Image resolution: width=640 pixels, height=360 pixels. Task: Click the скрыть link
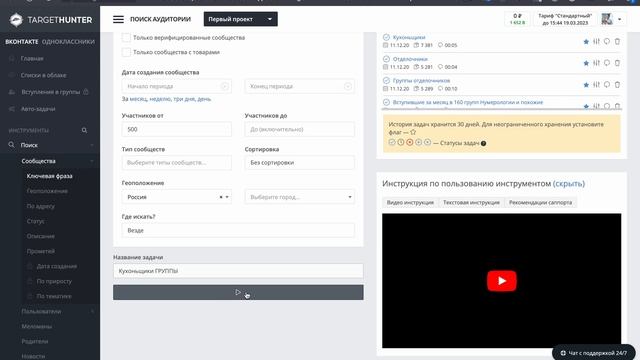tap(569, 184)
